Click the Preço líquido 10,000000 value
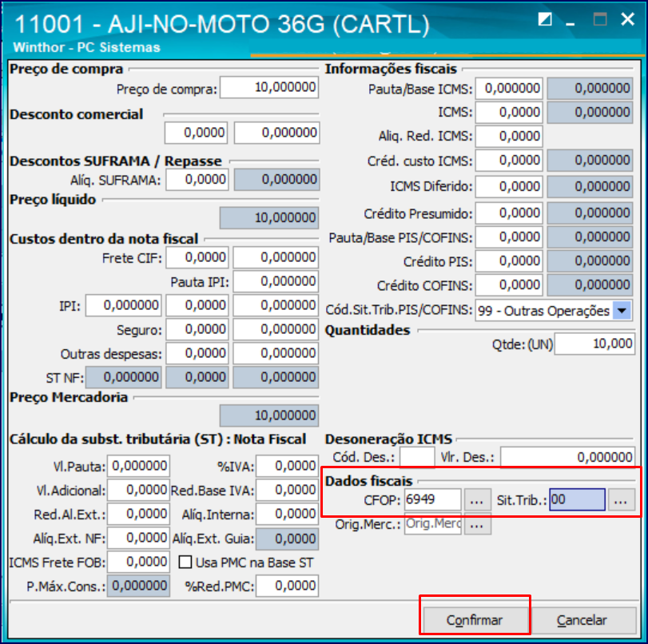This screenshot has height=644, width=648. [269, 218]
